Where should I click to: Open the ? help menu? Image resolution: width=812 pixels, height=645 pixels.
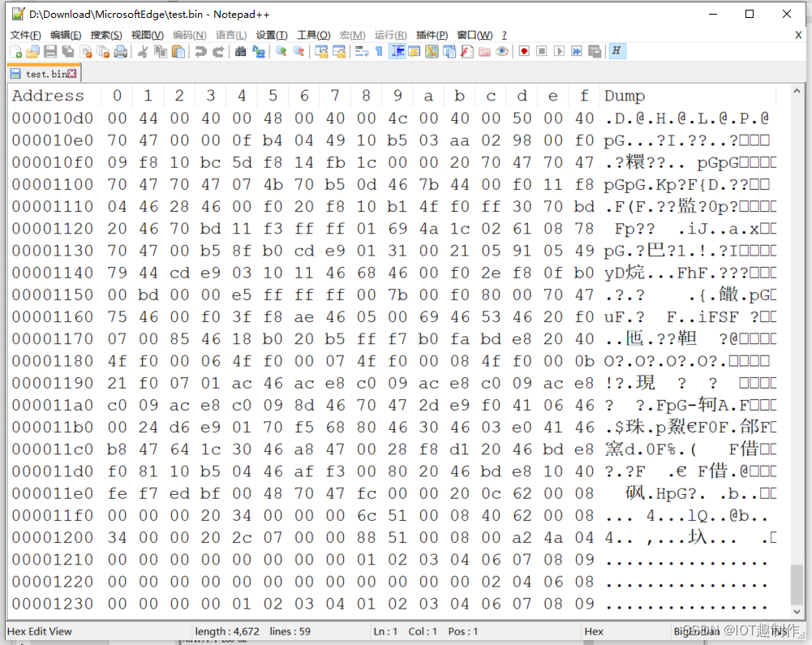[x=504, y=35]
